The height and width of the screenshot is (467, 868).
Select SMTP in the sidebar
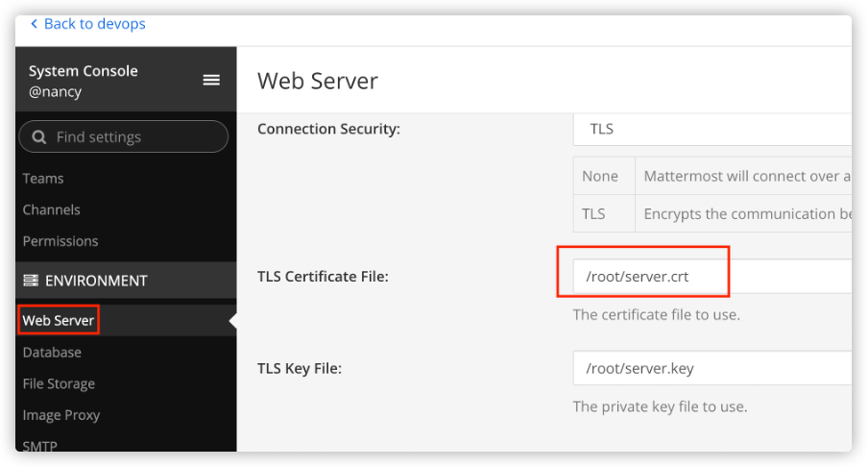coord(40,446)
